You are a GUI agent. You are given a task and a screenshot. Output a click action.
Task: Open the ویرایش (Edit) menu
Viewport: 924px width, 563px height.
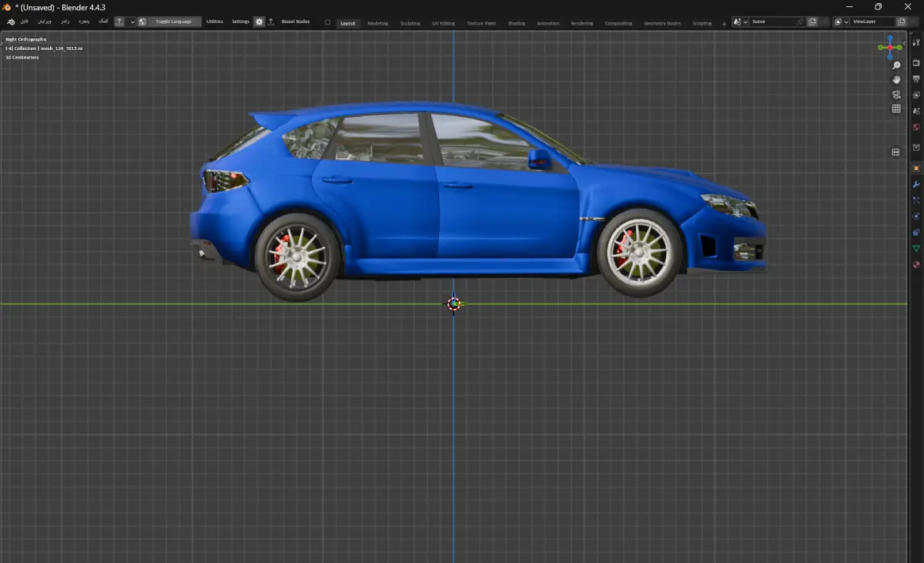point(45,22)
